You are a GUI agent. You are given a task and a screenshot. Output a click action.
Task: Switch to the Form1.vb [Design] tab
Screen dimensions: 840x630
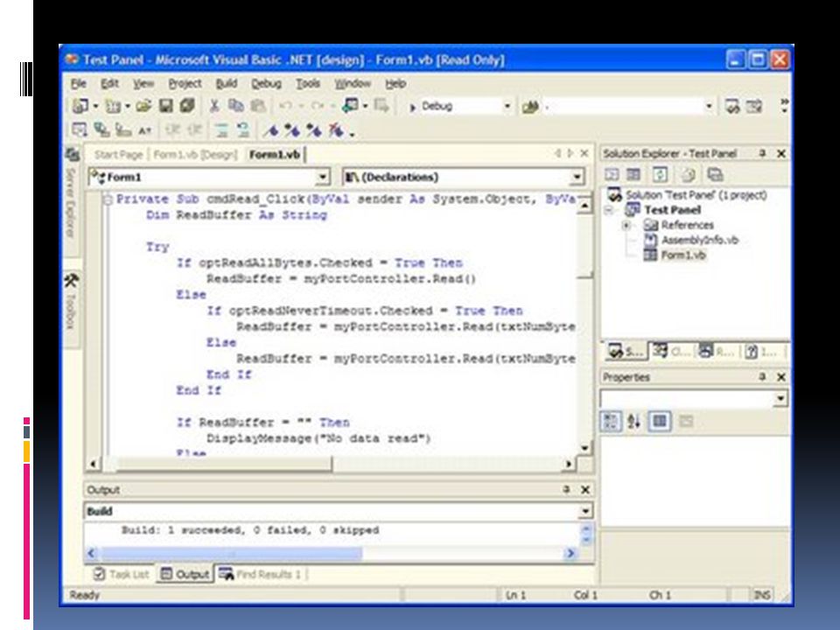pyautogui.click(x=195, y=155)
